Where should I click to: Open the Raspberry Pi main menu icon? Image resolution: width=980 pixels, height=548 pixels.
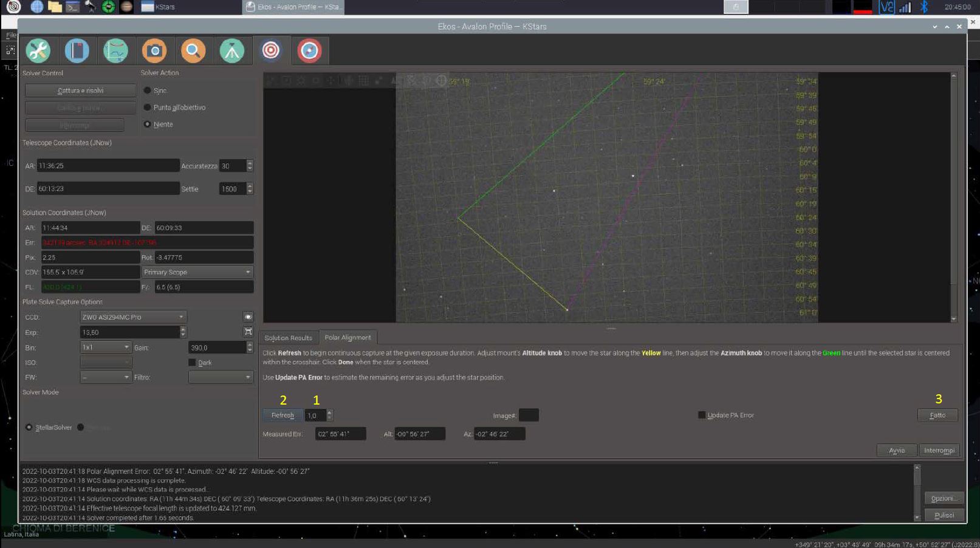[13, 7]
